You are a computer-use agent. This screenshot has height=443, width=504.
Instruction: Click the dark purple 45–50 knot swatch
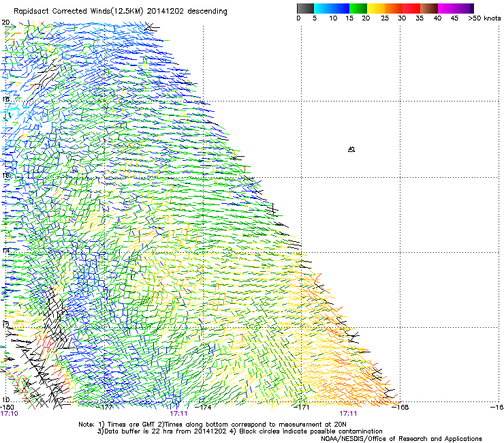coord(464,8)
